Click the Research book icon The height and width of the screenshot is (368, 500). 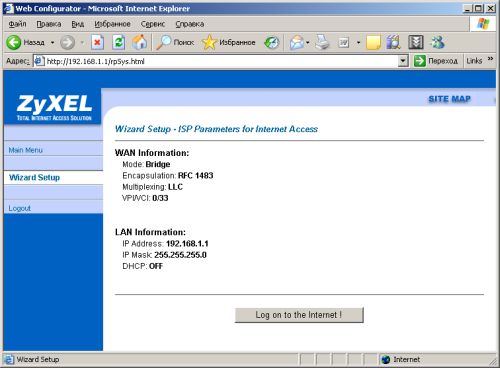(x=394, y=42)
